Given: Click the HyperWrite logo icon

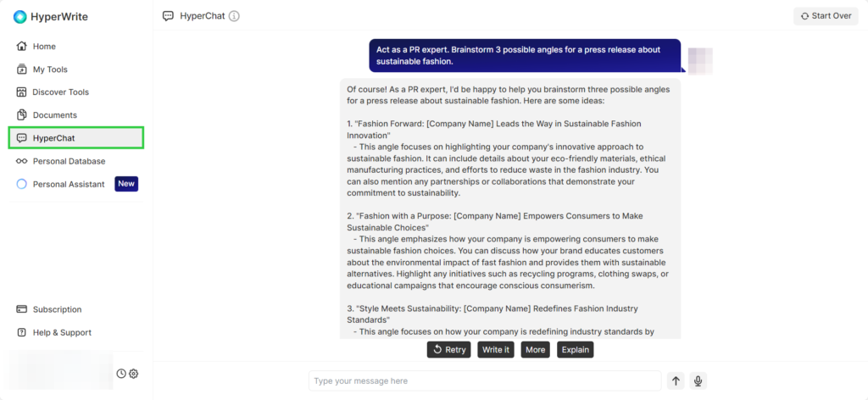Looking at the screenshot, I should click(x=20, y=17).
